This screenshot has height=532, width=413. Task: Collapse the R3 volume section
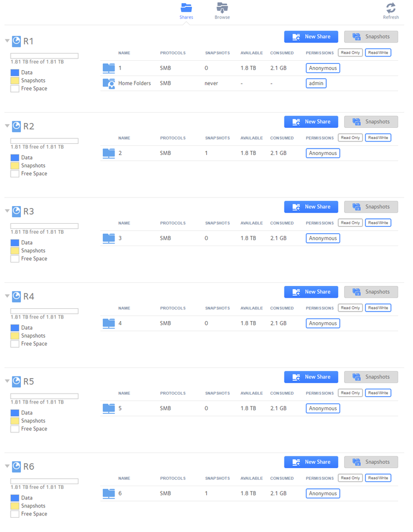(x=7, y=211)
